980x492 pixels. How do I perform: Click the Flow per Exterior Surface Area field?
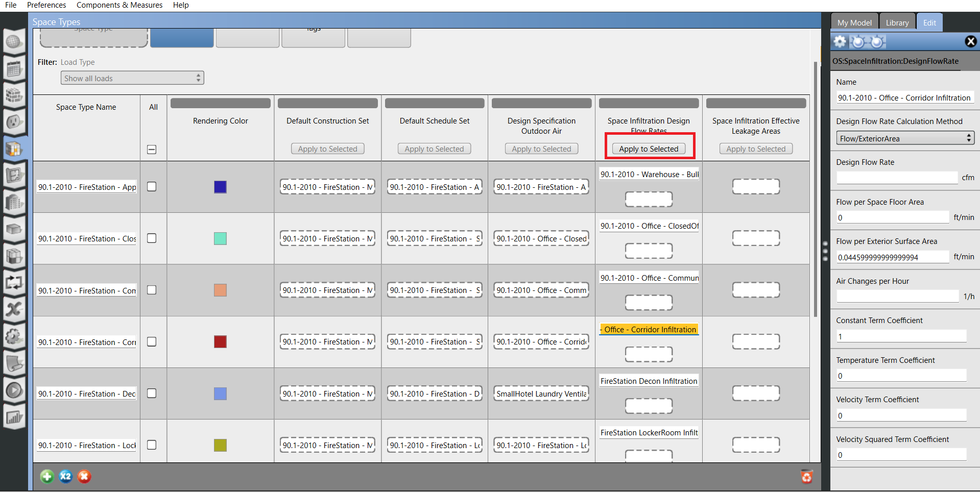coord(893,257)
